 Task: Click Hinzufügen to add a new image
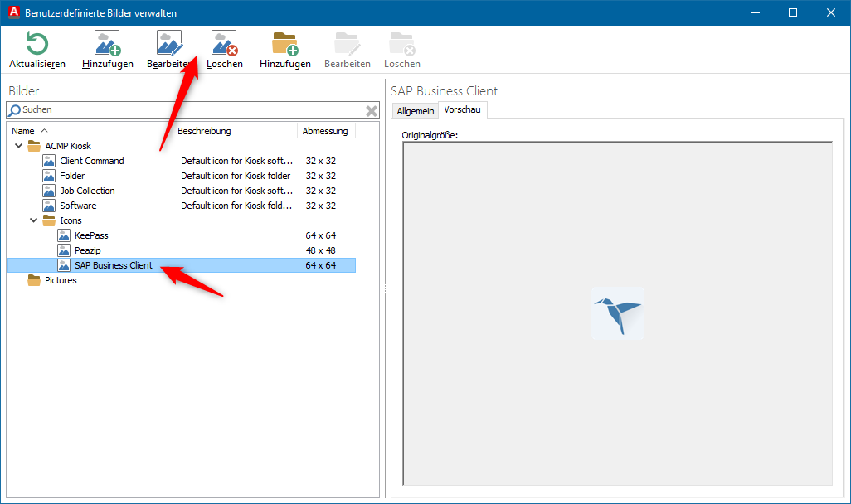(108, 45)
